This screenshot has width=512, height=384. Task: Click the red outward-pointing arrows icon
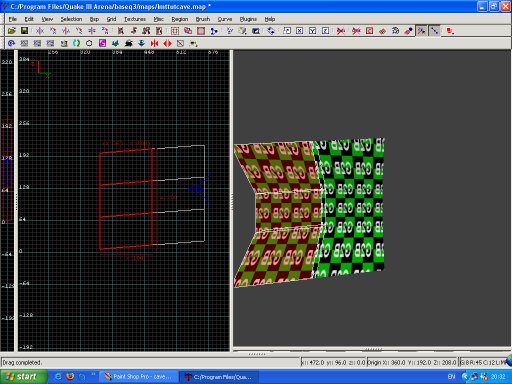pyautogui.click(x=167, y=43)
